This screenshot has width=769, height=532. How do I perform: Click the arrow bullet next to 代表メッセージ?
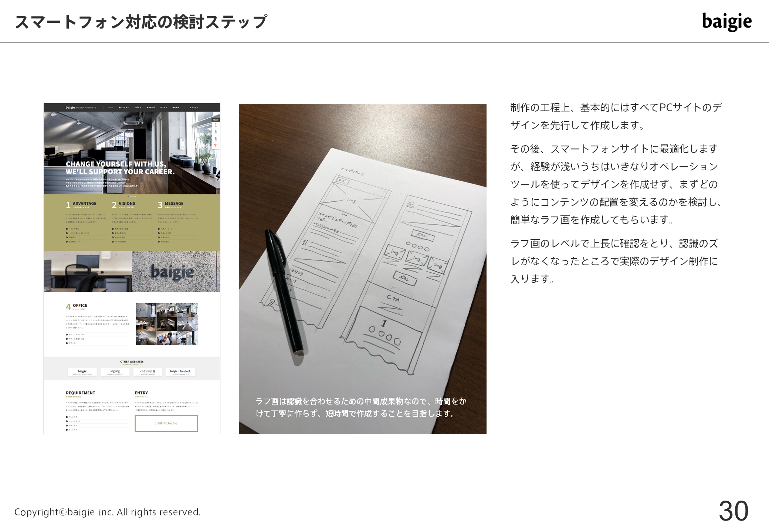159,229
